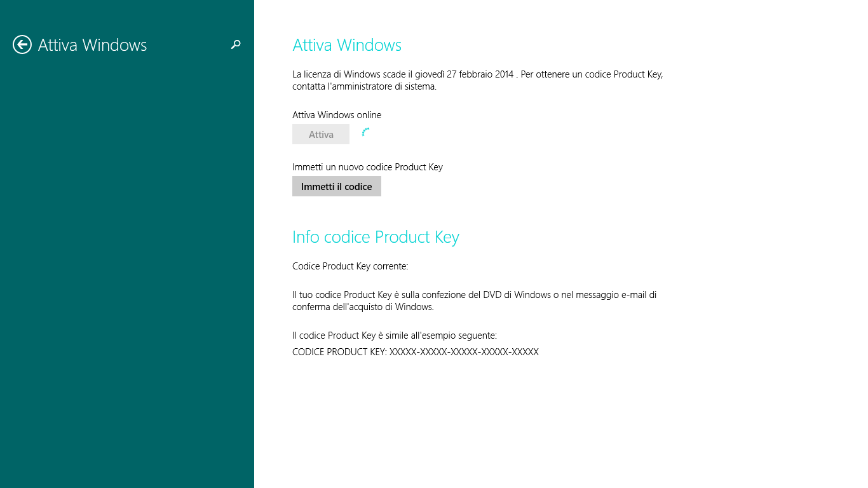Click the empty teal sidebar area
868x488 pixels.
click(x=127, y=286)
